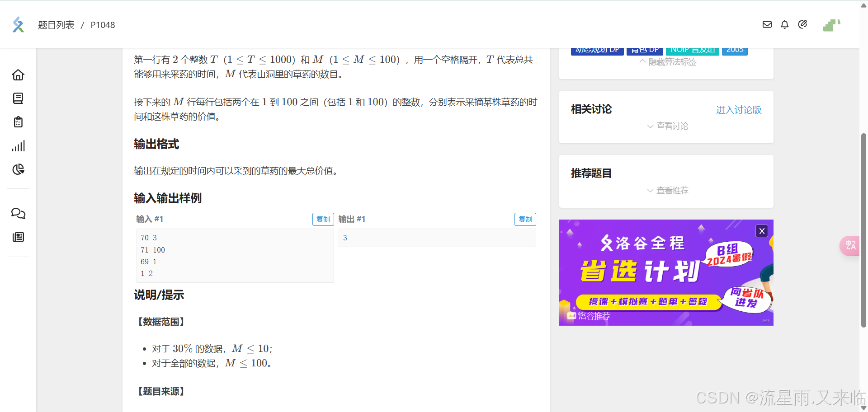Open the training clipboard icon in sidebar
The width and height of the screenshot is (868, 412).
tap(18, 122)
